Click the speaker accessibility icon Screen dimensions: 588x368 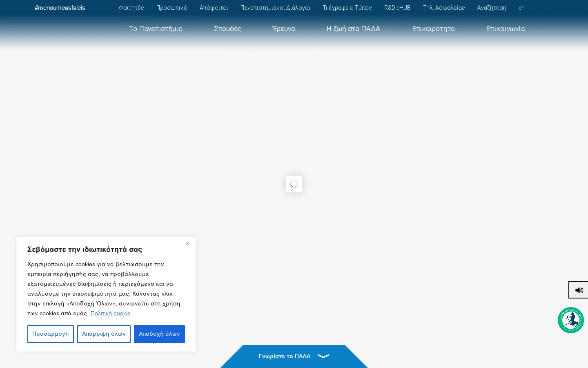point(579,290)
